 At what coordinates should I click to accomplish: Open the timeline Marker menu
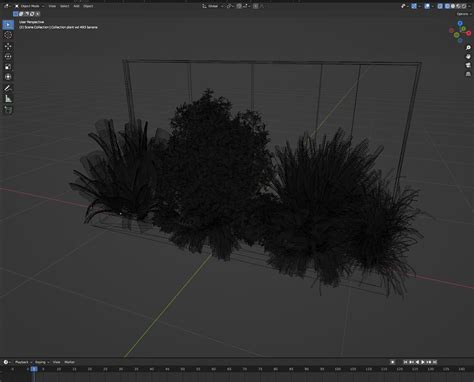coord(69,362)
